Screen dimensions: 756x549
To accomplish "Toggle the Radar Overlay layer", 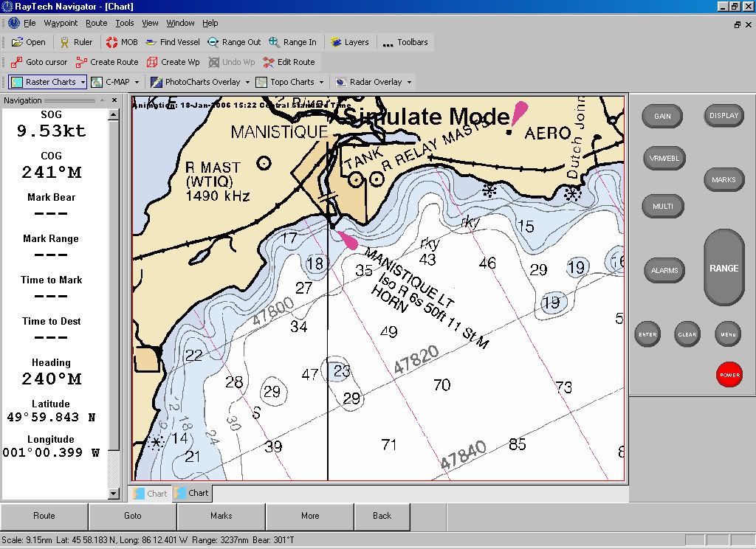I will pos(368,83).
